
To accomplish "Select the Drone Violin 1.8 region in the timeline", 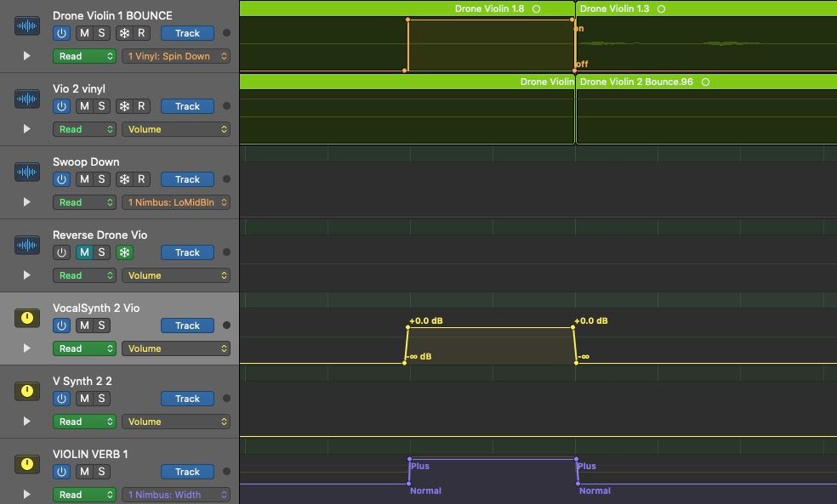I will click(x=489, y=7).
